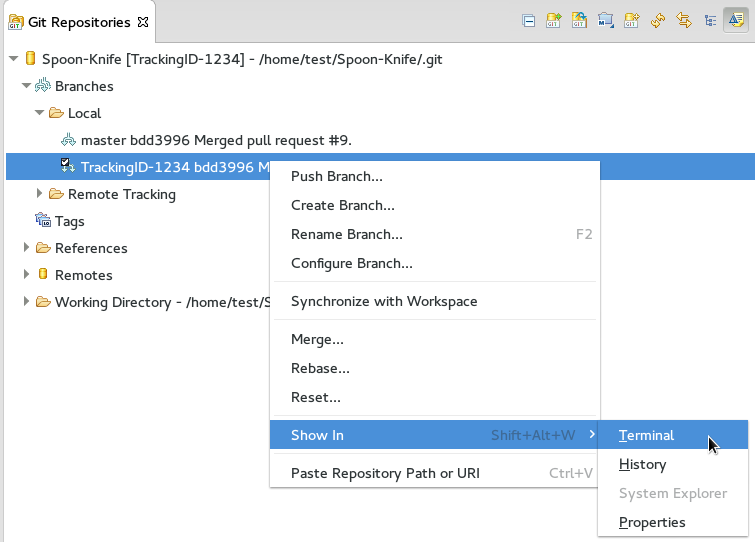Select Properties in Show In submenu
The image size is (755, 542).
pos(673,522)
